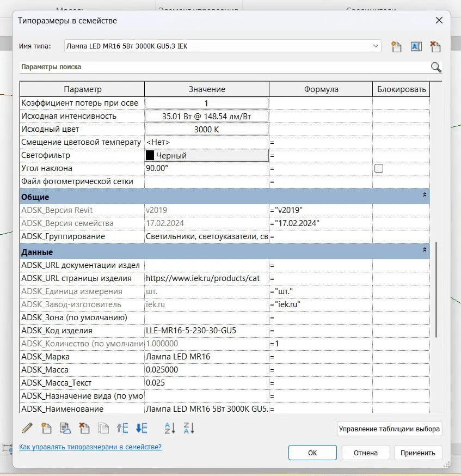Click formula ="шт." cell
The image size is (461, 476).
coord(321,291)
